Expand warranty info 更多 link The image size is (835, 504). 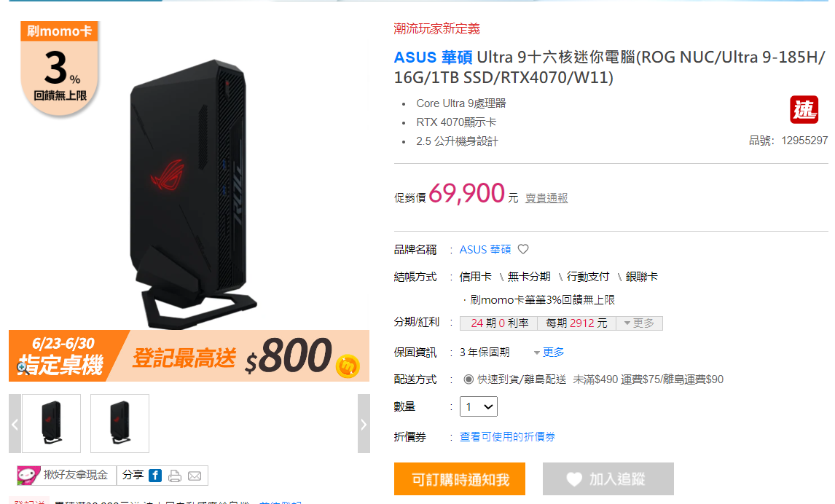coord(549,353)
